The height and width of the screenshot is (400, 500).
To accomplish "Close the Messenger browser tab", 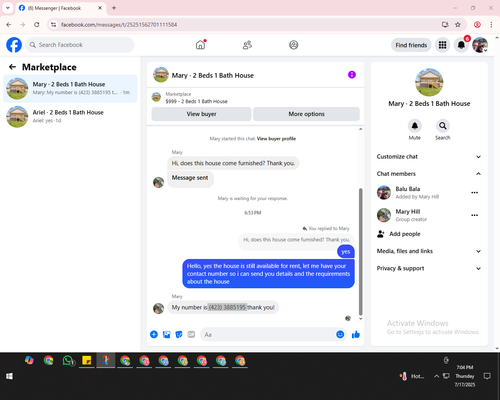I will pos(100,8).
